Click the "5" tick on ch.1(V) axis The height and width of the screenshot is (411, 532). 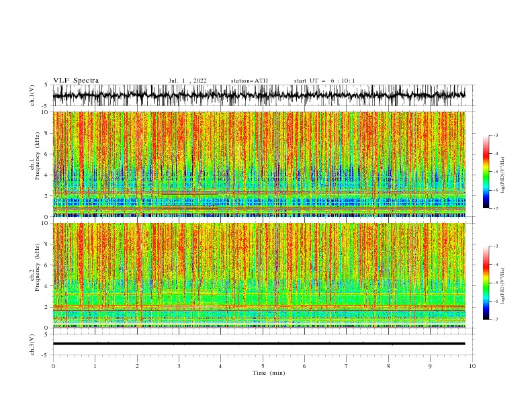[x=46, y=85]
